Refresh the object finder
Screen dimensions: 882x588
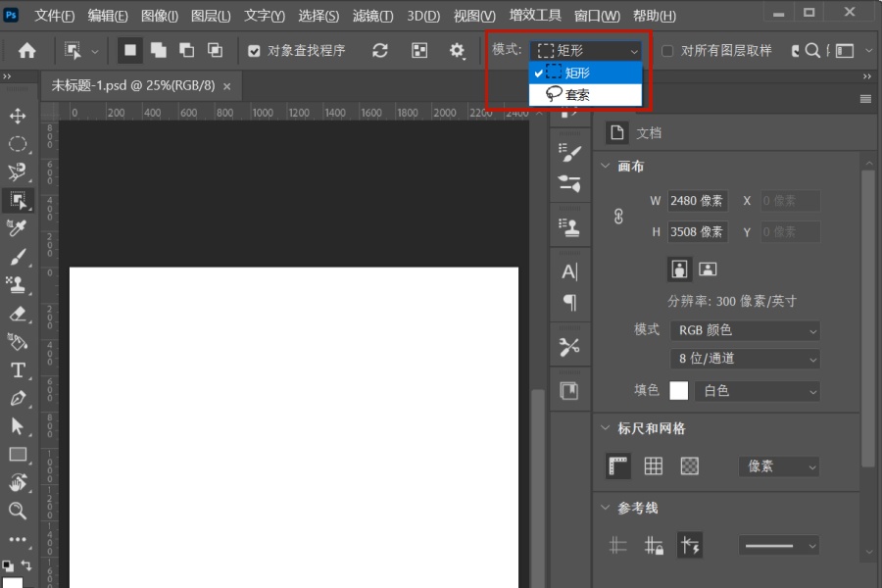[379, 51]
